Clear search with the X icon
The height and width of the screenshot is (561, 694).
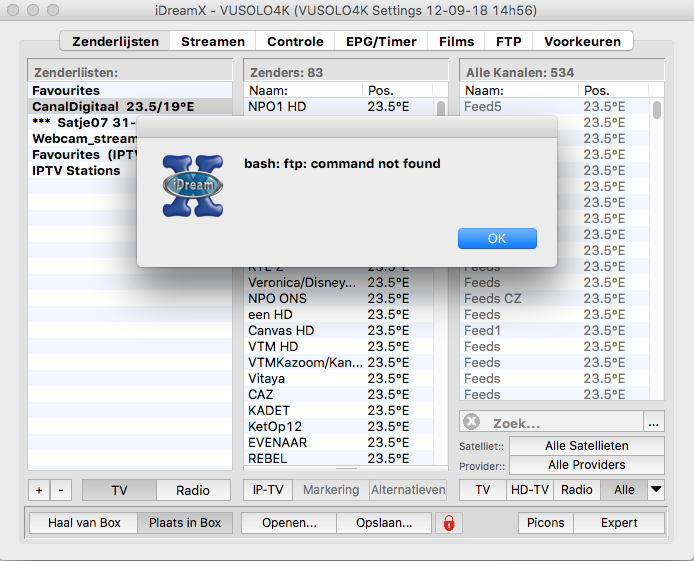(x=472, y=423)
